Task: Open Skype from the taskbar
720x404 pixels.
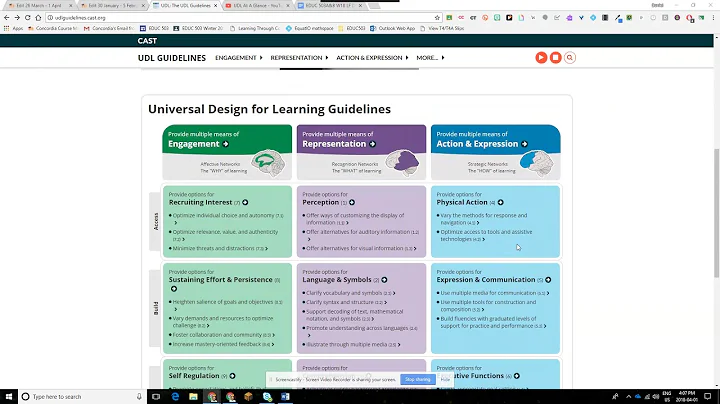Action: [x=267, y=397]
